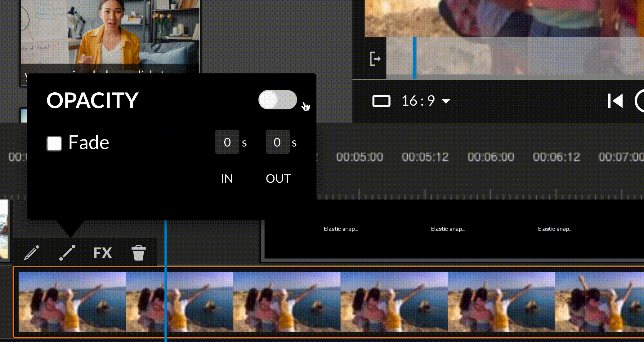Click the export icon beside the preview strip
Screen dimensions: 644x342
[x=375, y=58]
